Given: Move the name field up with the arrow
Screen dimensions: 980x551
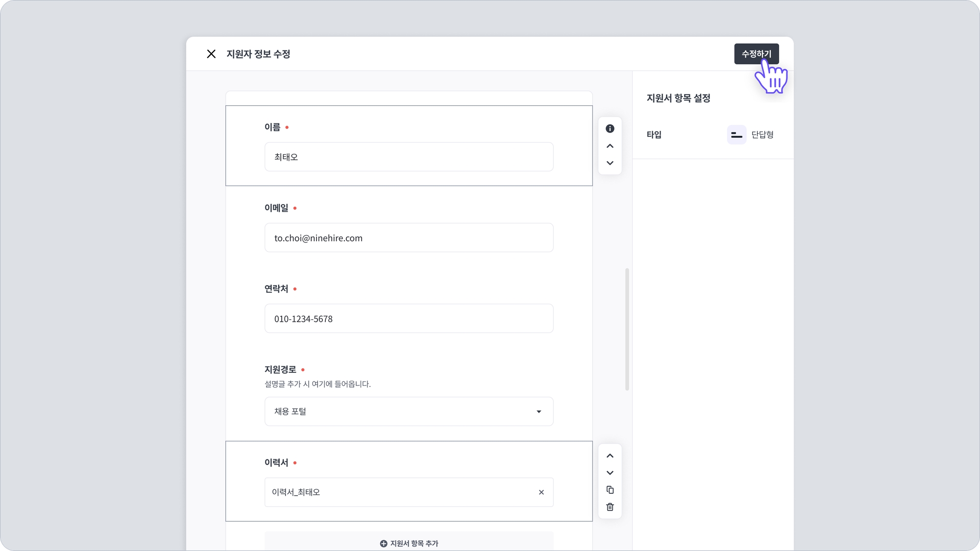Looking at the screenshot, I should coord(610,146).
